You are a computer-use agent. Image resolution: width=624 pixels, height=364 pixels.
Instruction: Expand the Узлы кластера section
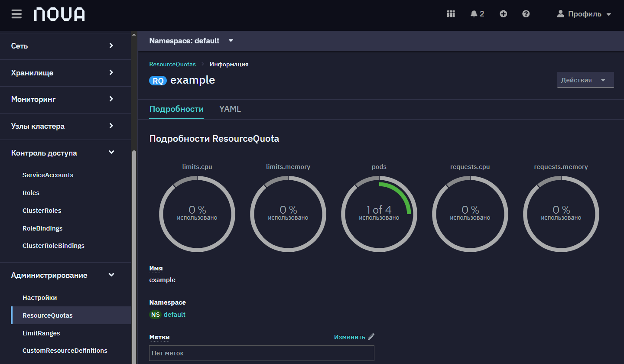tap(65, 126)
